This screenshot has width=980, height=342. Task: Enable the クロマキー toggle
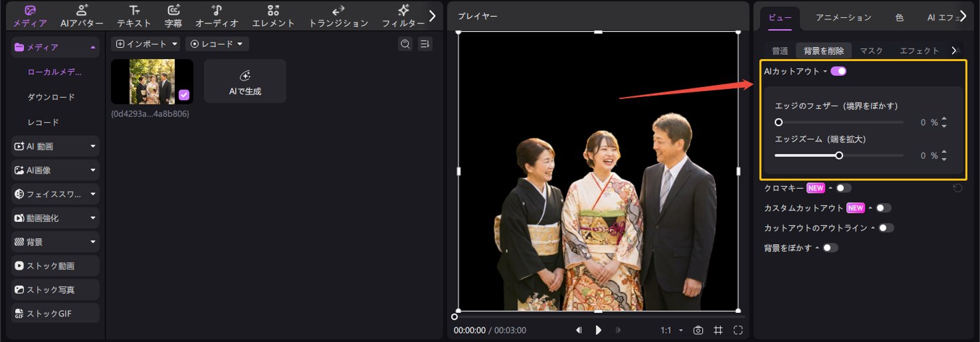coord(844,188)
